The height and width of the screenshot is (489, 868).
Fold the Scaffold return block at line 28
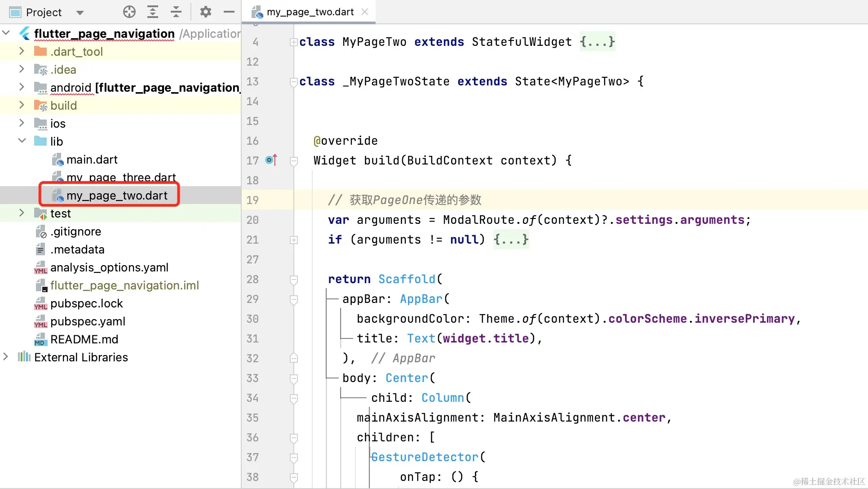(294, 280)
